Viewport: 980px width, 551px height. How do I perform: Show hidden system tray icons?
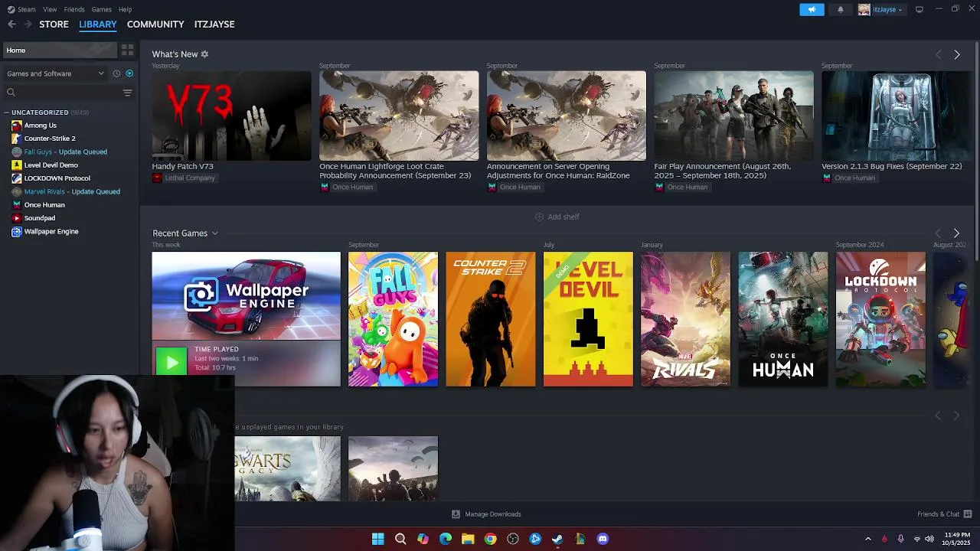pyautogui.click(x=867, y=539)
